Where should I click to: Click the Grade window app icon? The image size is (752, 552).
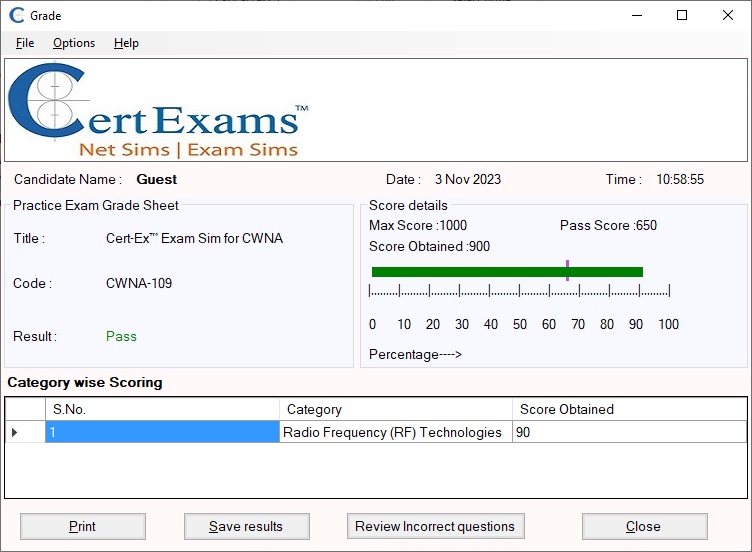pyautogui.click(x=17, y=15)
